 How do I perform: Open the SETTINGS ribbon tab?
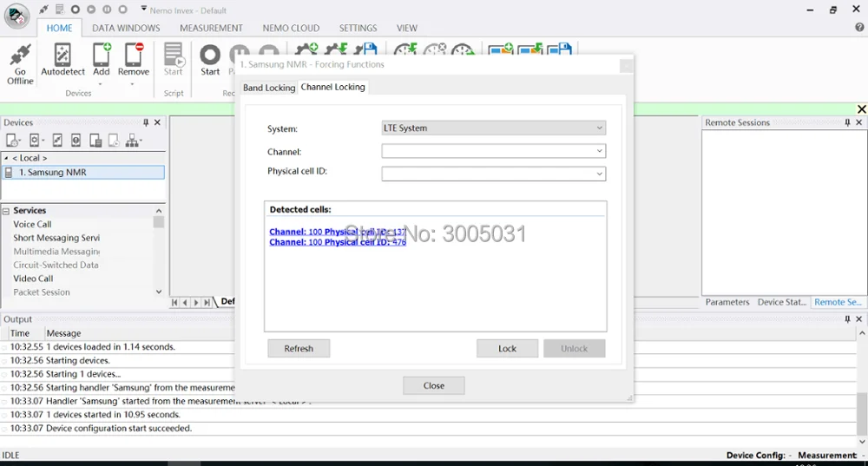pos(358,28)
